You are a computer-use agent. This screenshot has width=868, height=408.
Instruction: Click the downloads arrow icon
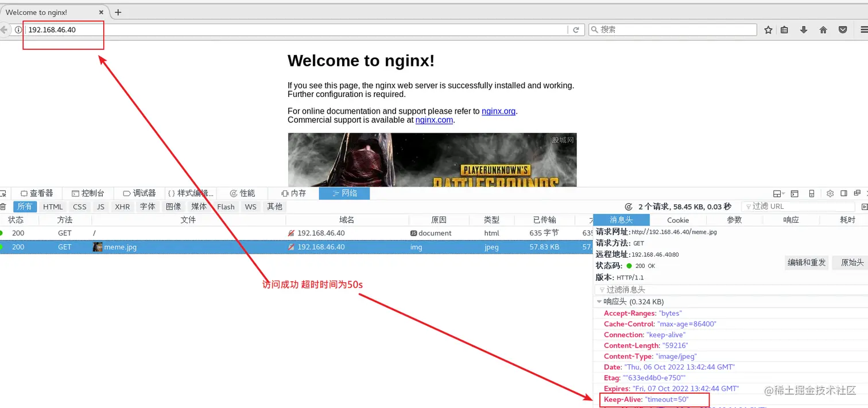coord(804,29)
